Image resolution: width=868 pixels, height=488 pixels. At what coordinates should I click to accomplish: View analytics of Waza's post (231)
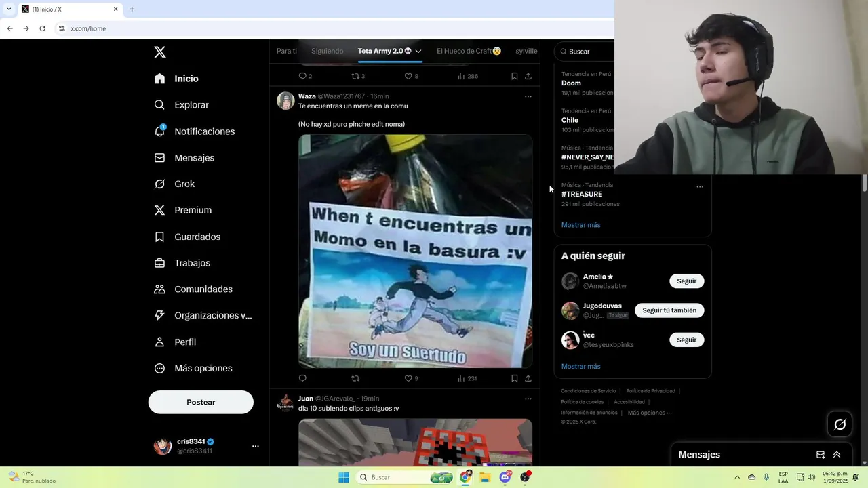pyautogui.click(x=467, y=378)
